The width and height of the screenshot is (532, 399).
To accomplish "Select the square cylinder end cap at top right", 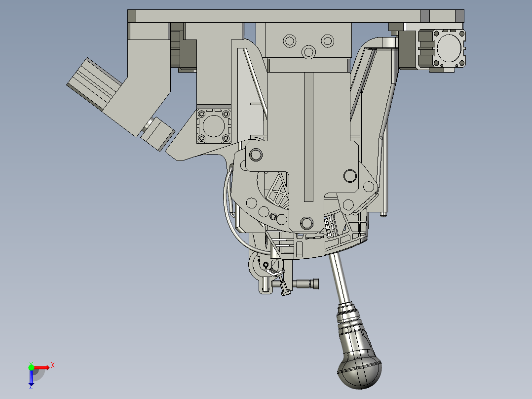I will point(449,48).
